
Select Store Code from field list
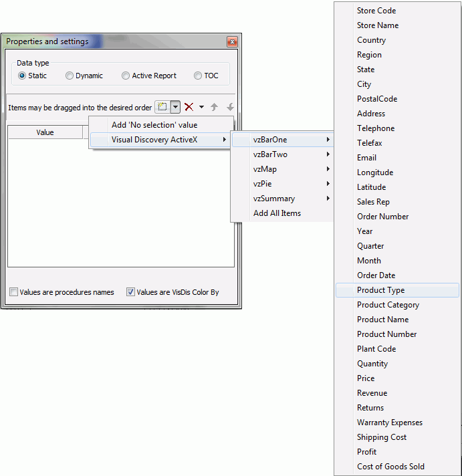(x=397, y=11)
